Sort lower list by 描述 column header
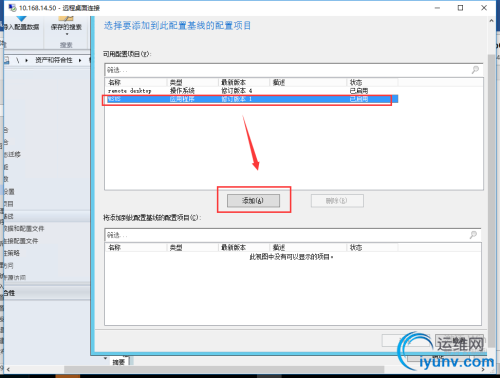 pos(308,247)
